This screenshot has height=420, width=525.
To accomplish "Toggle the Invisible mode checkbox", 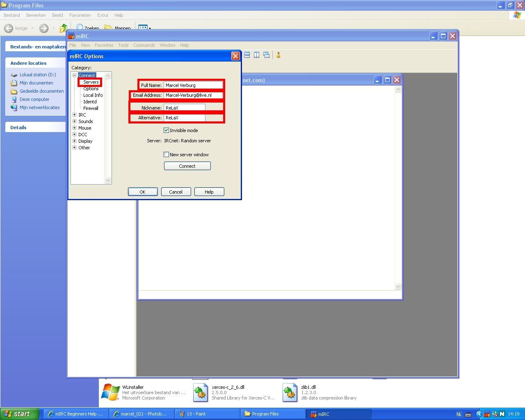I will click(166, 130).
